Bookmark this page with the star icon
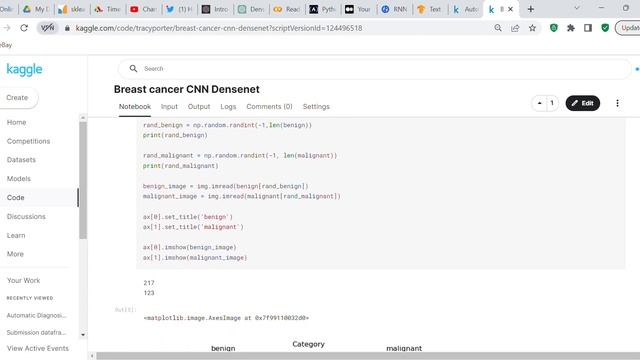The height and width of the screenshot is (360, 640). [x=532, y=28]
